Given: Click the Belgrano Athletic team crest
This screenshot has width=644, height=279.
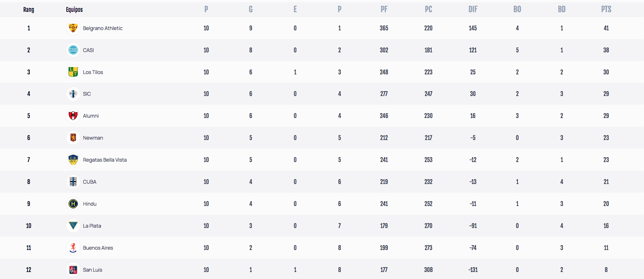Looking at the screenshot, I should pos(73,28).
